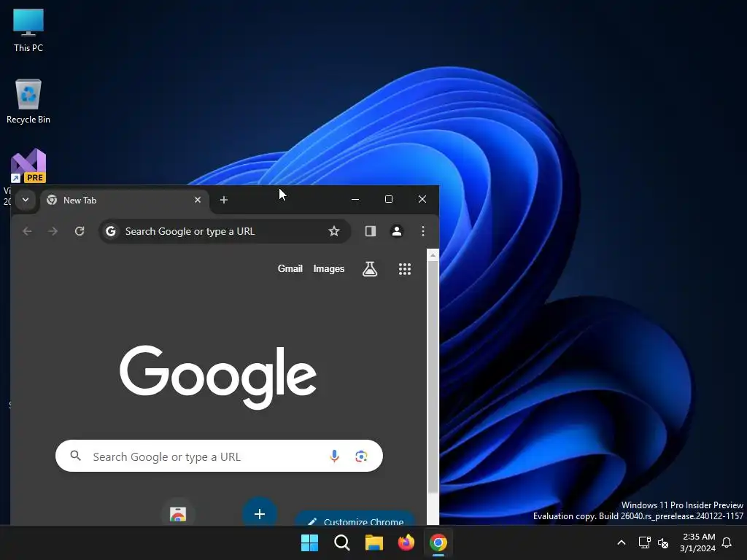Search by image with Google Lens
The width and height of the screenshot is (747, 560).
tap(361, 456)
